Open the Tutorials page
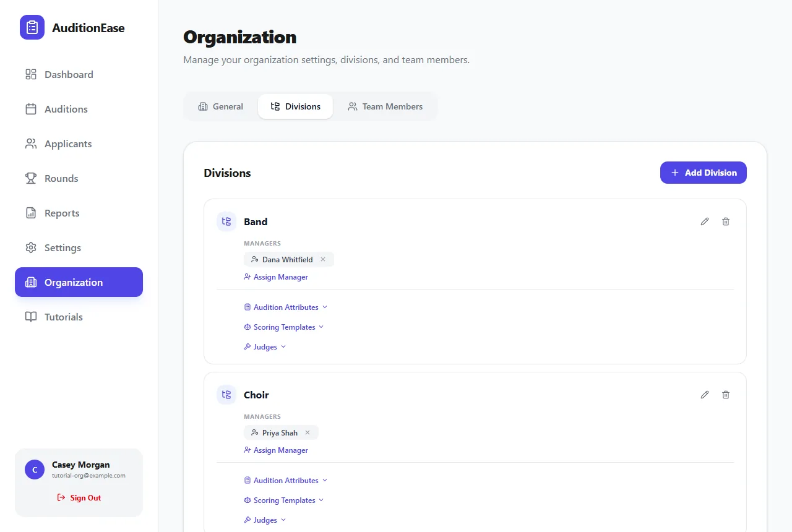 click(79, 317)
